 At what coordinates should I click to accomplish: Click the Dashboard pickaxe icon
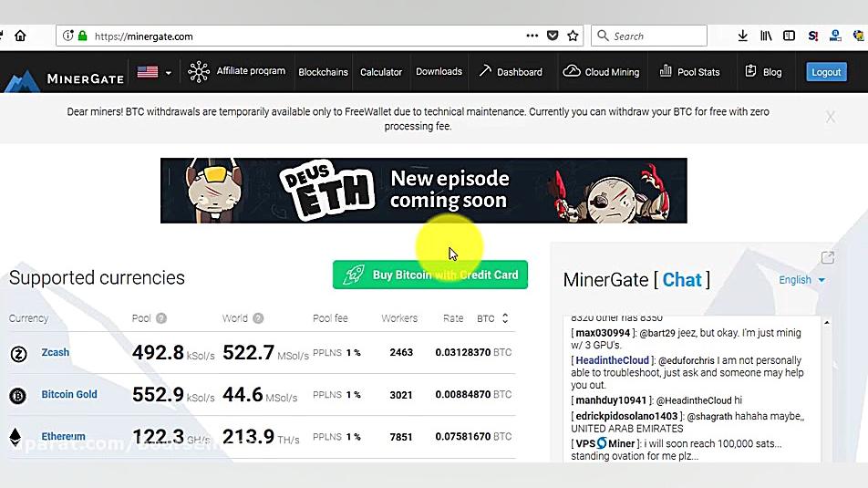485,71
